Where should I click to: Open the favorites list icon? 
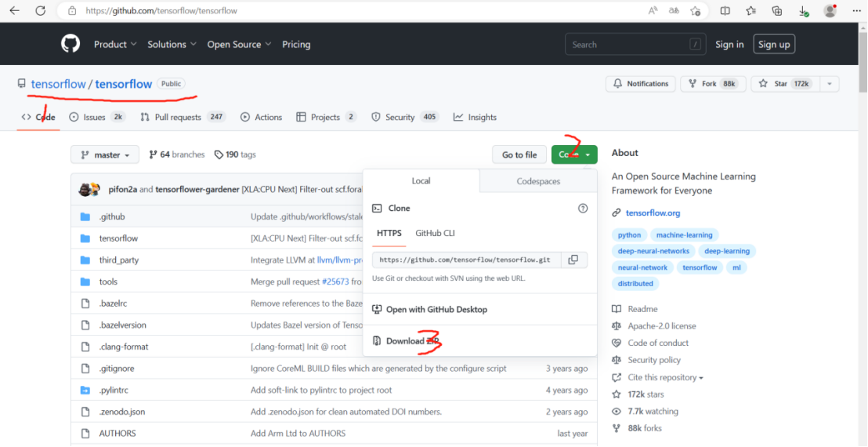[x=750, y=10]
